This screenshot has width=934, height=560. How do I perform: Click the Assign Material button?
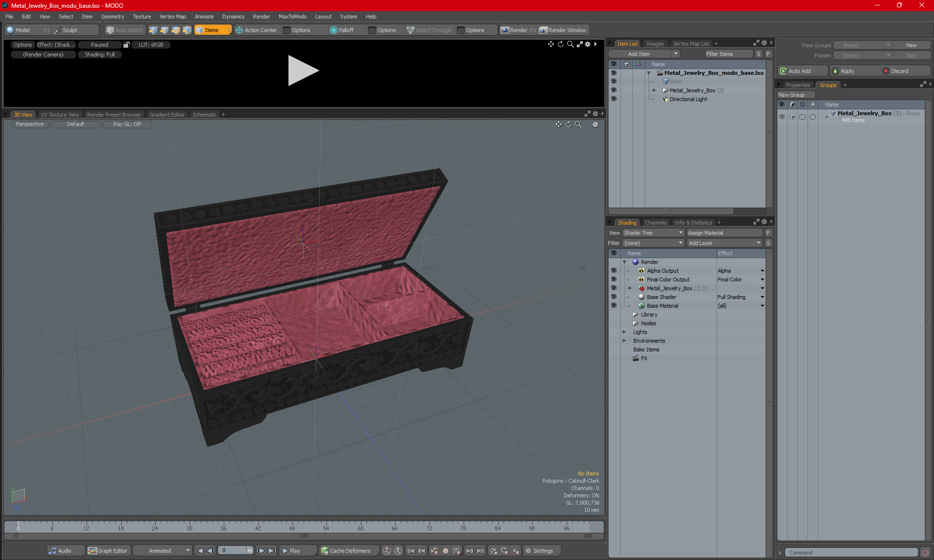(724, 233)
